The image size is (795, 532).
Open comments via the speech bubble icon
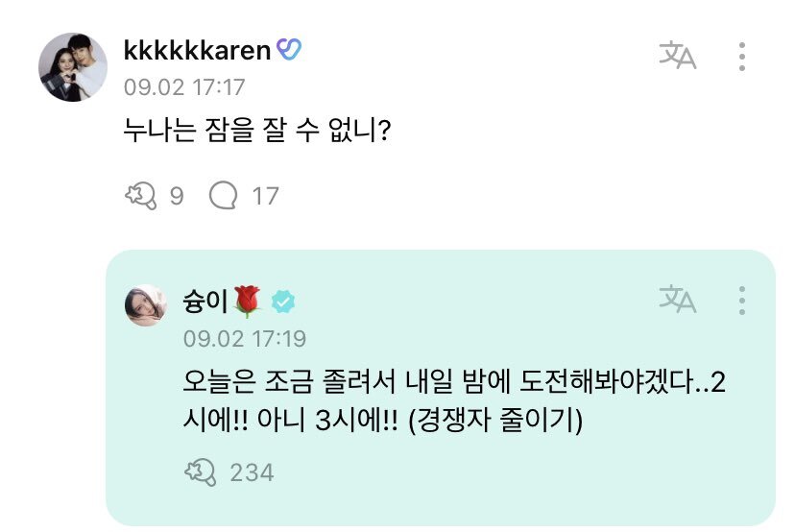tap(223, 196)
